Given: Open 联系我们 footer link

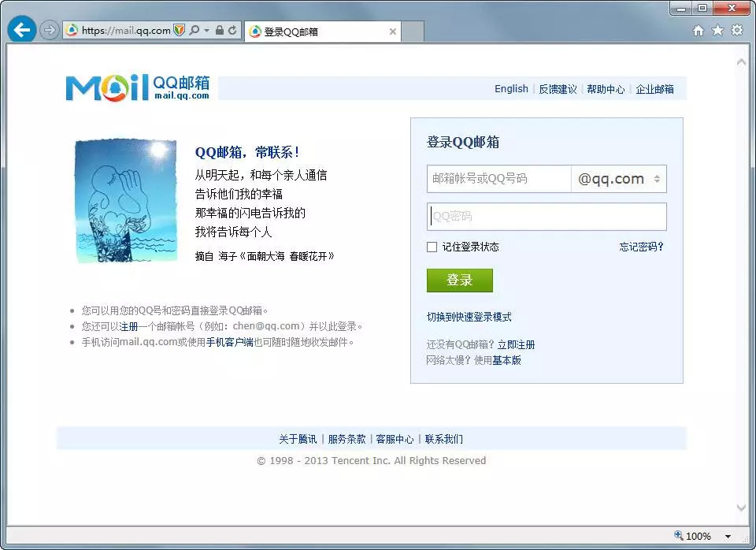Looking at the screenshot, I should click(444, 439).
